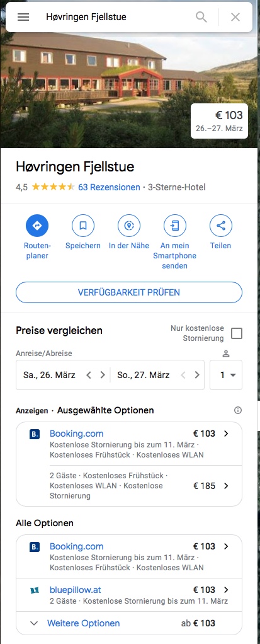
Task: Move check-in date forward one day
Action: pyautogui.click(x=103, y=375)
